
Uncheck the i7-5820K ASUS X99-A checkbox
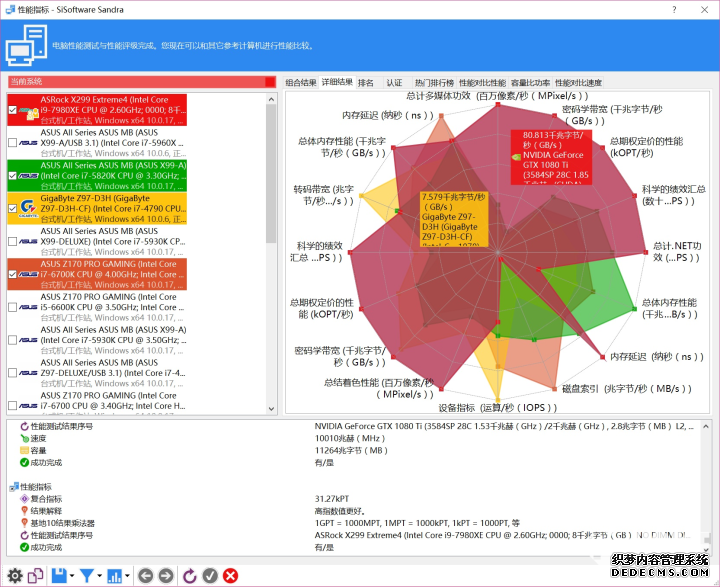tap(12, 175)
